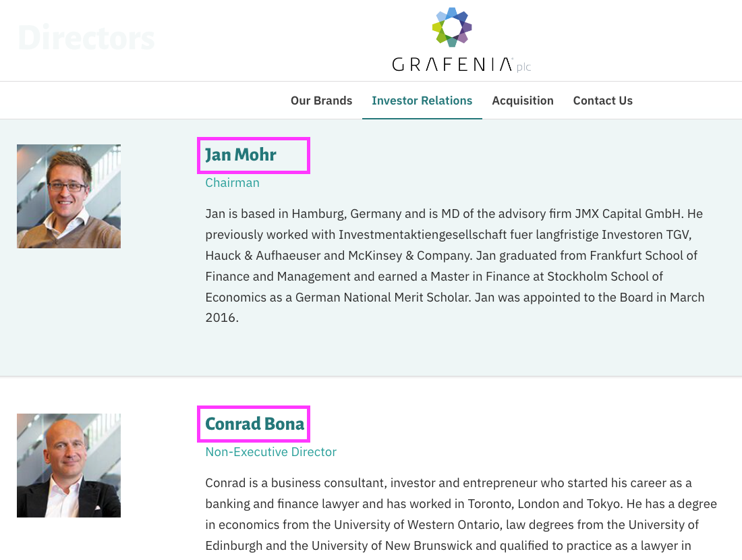Click the Stockholm School of text
The height and width of the screenshot is (560, 742).
[605, 277]
